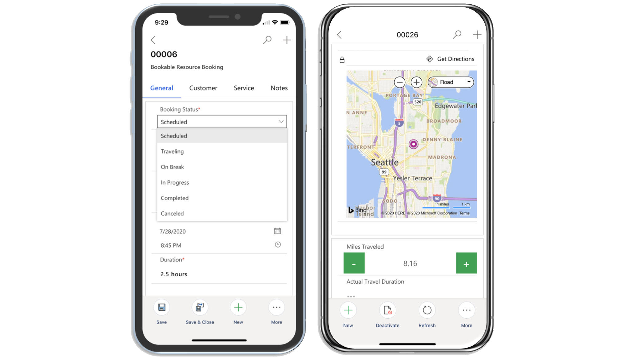The height and width of the screenshot is (358, 644).
Task: Click the minus button for Miles Traveled
Action: coord(353,264)
